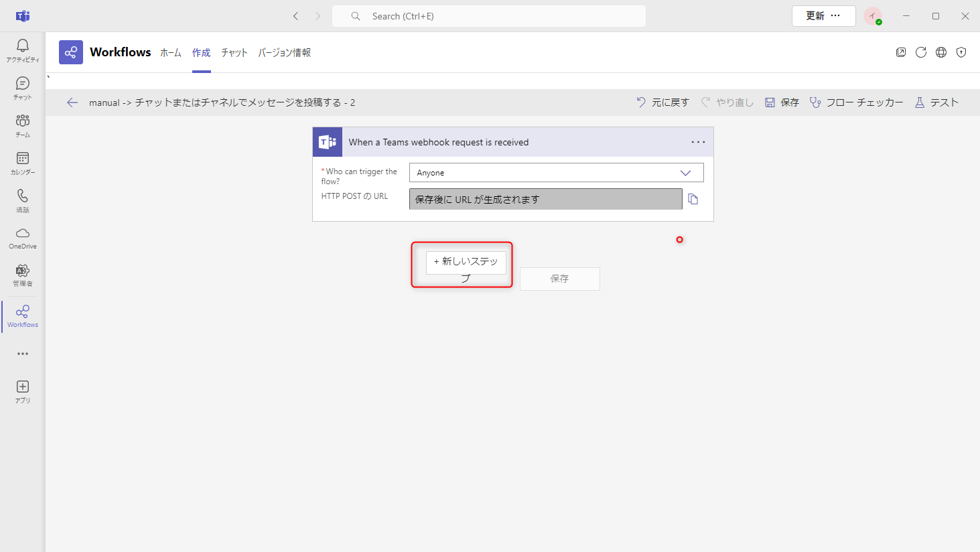This screenshot has height=552, width=980.
Task: Open the ellipsis options inside 更新 button
Action: (x=835, y=16)
